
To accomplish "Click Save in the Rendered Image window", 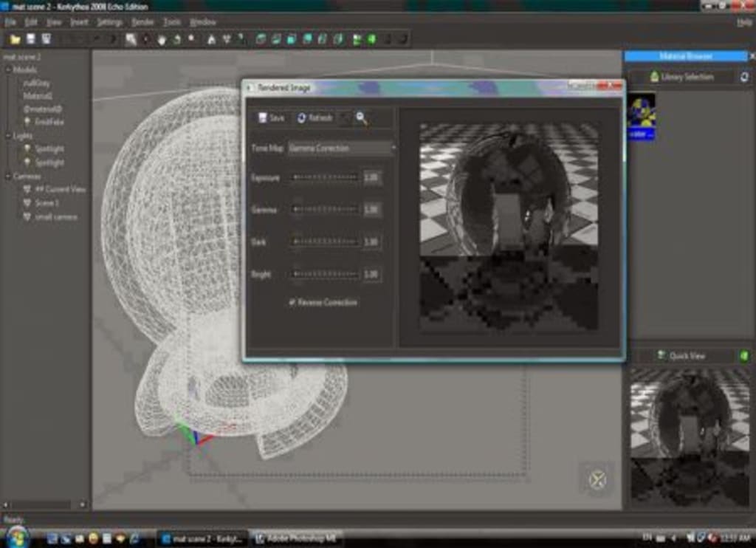I will [272, 117].
